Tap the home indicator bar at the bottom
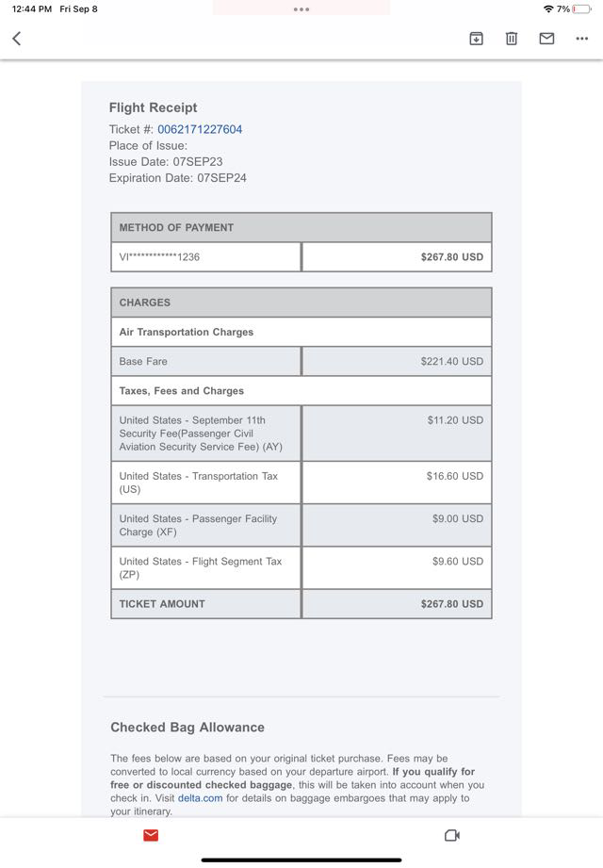603x868 pixels. pos(301,860)
